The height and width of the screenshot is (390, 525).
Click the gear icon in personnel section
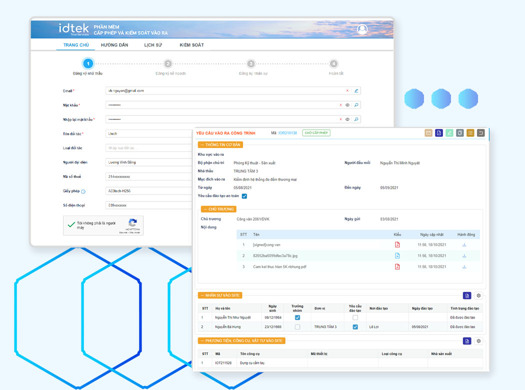pyautogui.click(x=478, y=296)
